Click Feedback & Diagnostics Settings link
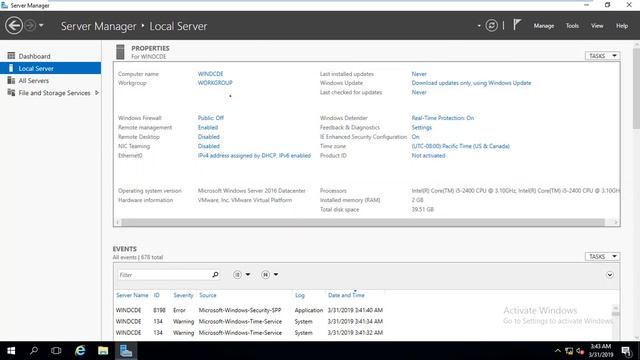 (422, 127)
